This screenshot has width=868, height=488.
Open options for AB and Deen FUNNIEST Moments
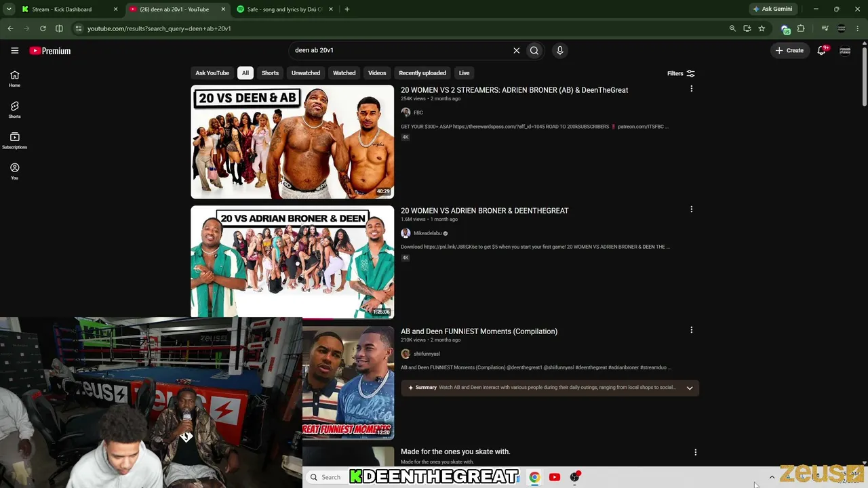coord(691,330)
